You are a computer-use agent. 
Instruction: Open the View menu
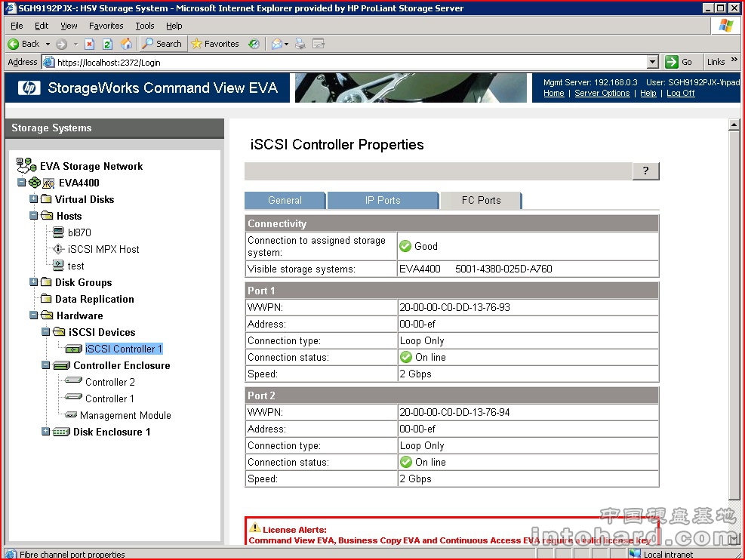69,26
